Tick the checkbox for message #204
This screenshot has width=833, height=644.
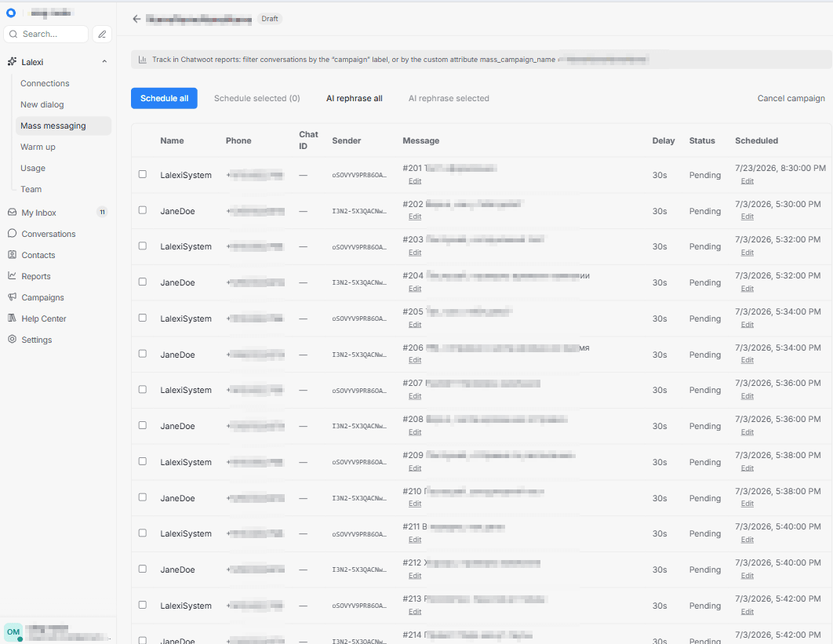tap(143, 282)
